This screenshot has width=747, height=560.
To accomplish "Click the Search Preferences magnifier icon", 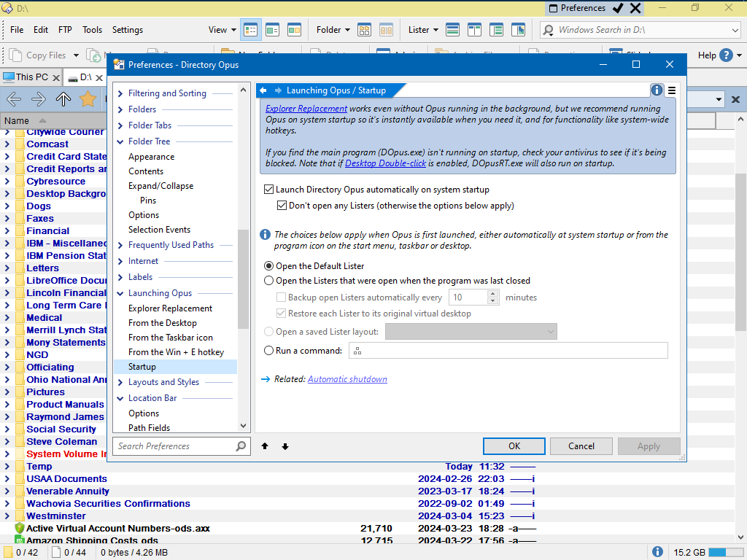I will pos(241,446).
